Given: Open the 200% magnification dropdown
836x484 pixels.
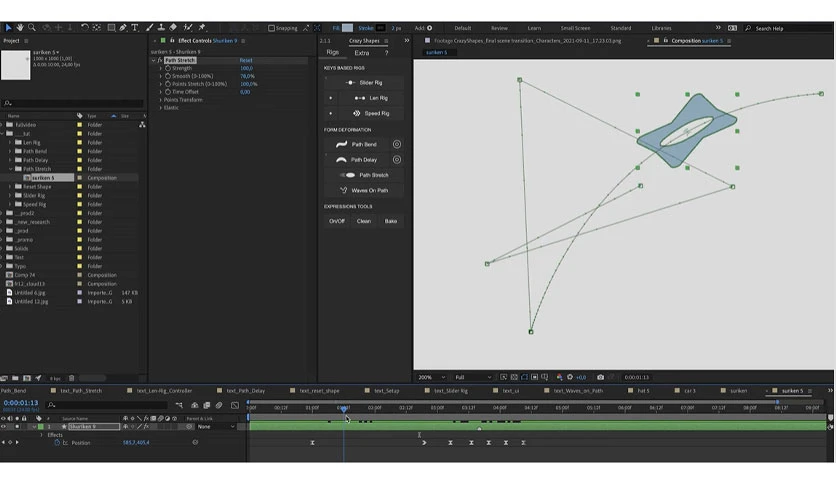Looking at the screenshot, I should [x=431, y=377].
